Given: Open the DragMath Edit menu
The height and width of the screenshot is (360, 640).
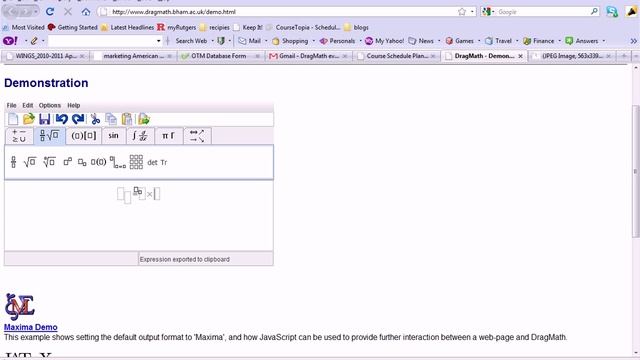Looking at the screenshot, I should pos(28,105).
